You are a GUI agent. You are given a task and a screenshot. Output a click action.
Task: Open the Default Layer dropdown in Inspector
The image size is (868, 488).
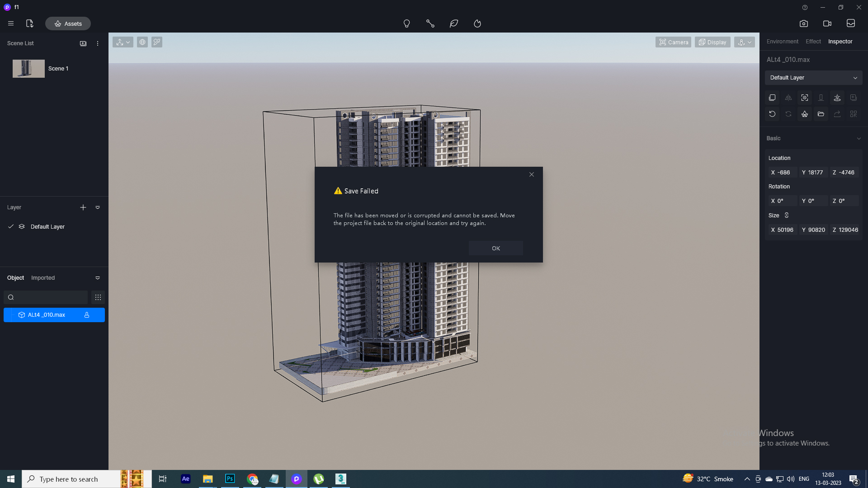pyautogui.click(x=813, y=78)
